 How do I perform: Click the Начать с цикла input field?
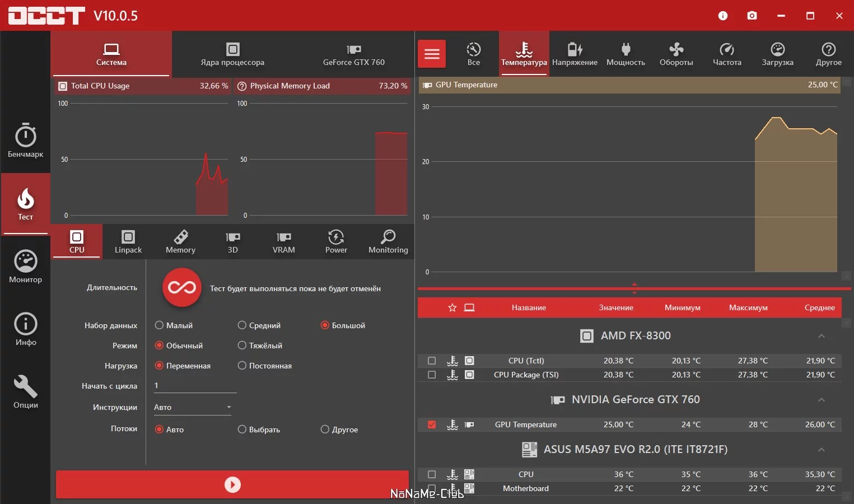(195, 385)
